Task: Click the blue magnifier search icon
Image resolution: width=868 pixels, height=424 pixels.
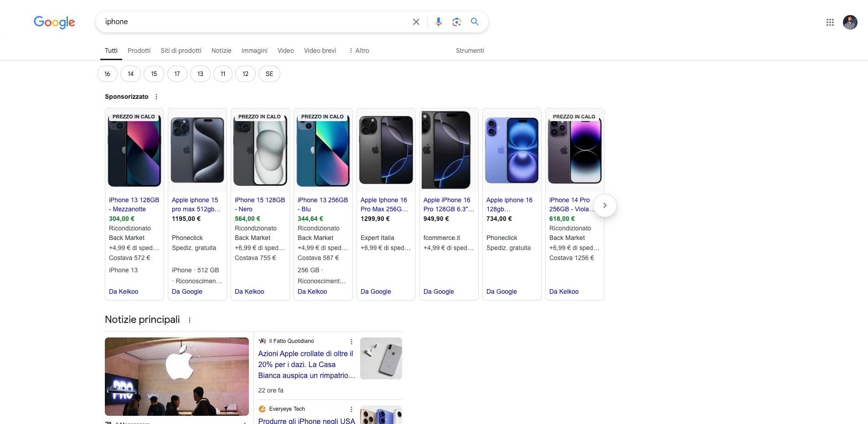Action: (x=475, y=22)
